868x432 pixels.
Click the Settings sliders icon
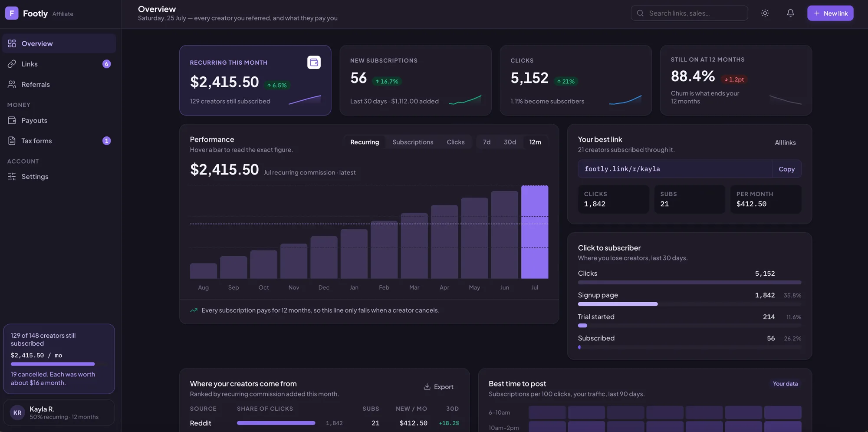(x=12, y=176)
